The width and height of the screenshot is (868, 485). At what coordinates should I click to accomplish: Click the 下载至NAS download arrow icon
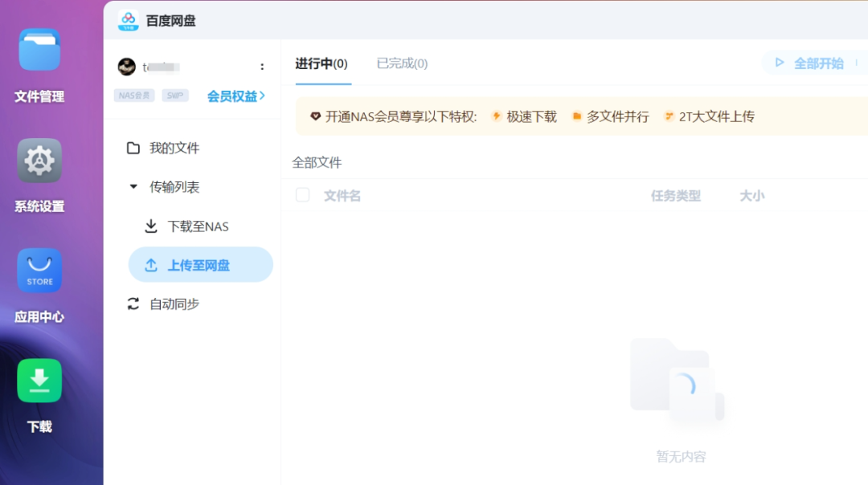[151, 226]
